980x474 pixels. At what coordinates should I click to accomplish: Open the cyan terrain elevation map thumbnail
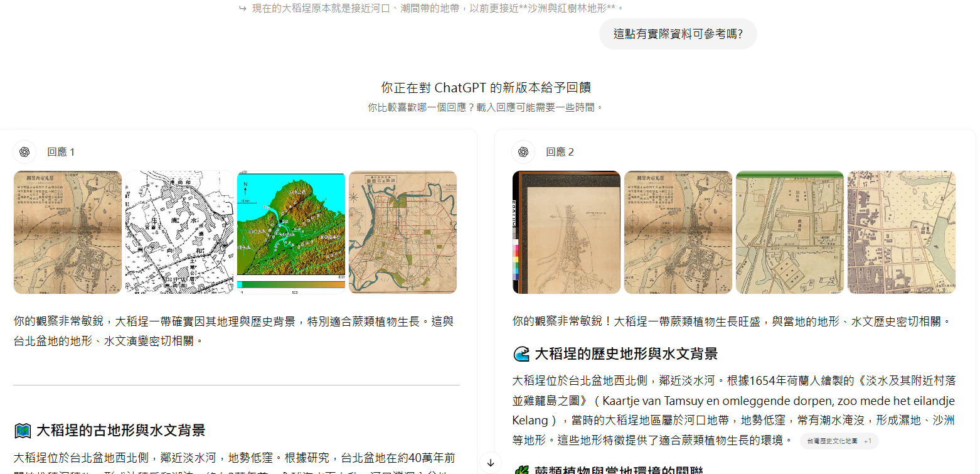291,232
